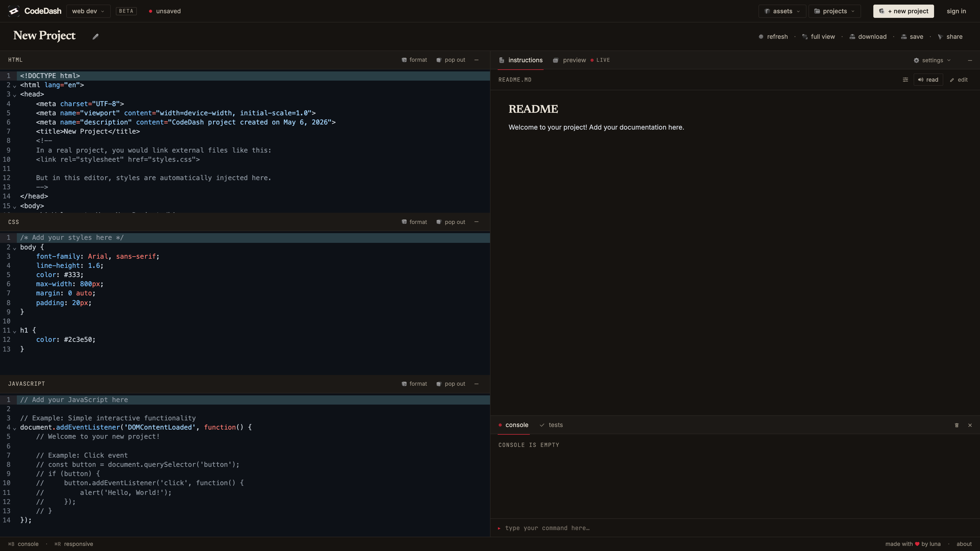980x551 pixels.
Task: Format the JavaScript editor code
Action: coord(414,384)
